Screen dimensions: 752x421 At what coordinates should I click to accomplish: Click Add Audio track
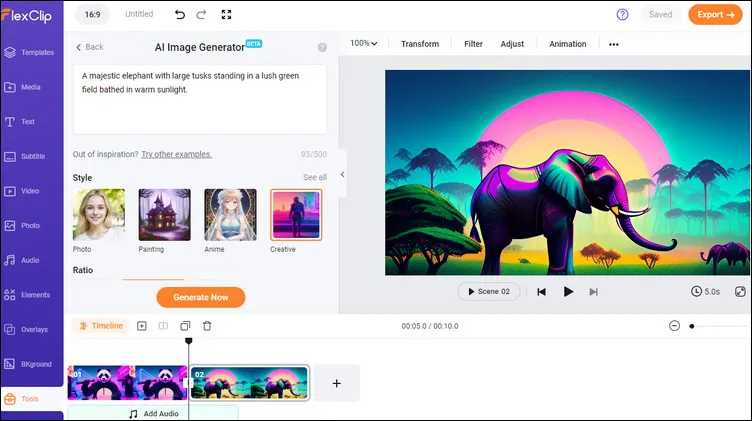click(153, 413)
